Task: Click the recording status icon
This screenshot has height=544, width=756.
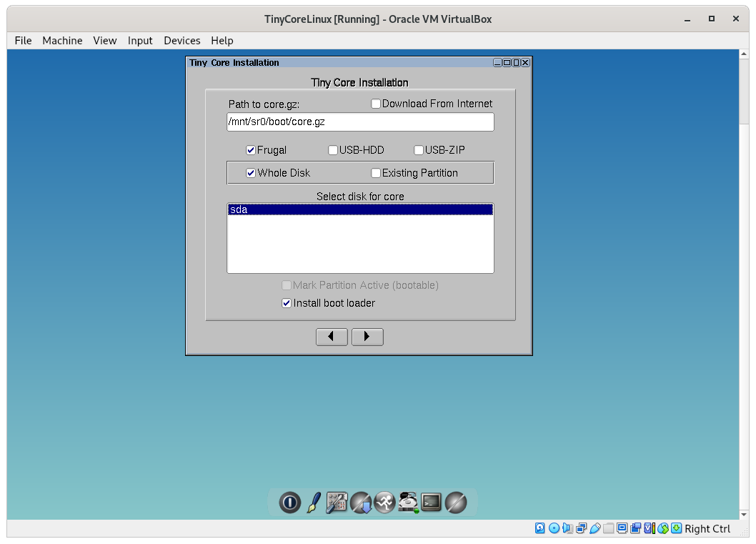Action: pyautogui.click(x=635, y=528)
